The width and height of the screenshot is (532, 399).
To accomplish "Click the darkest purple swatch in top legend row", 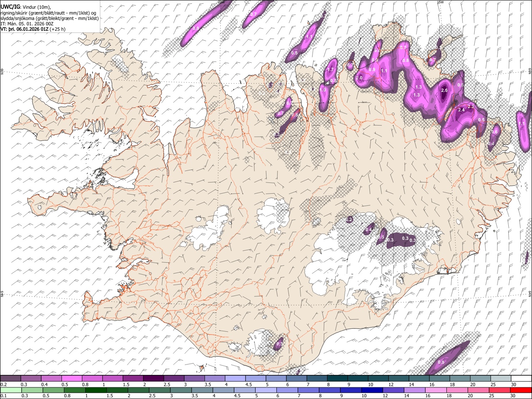I will [x=153, y=379].
